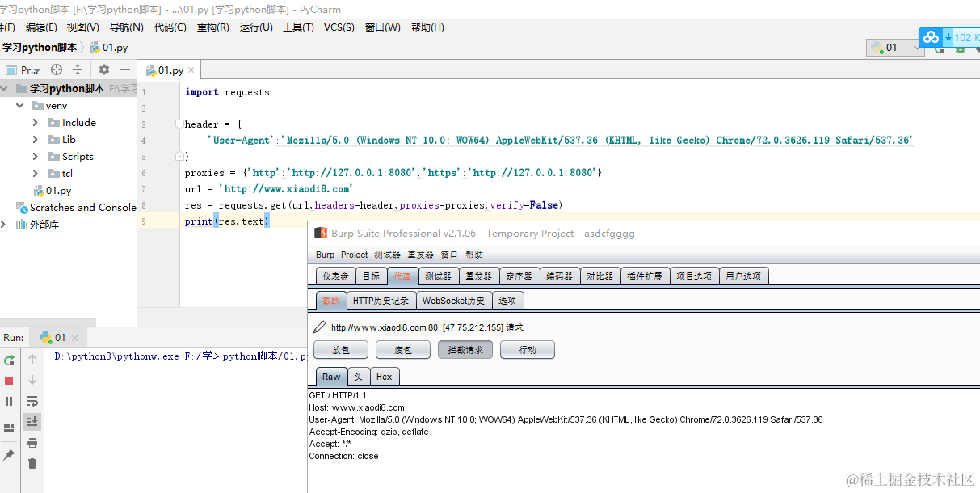Open Burp's 用户选项 tab

pos(743,276)
